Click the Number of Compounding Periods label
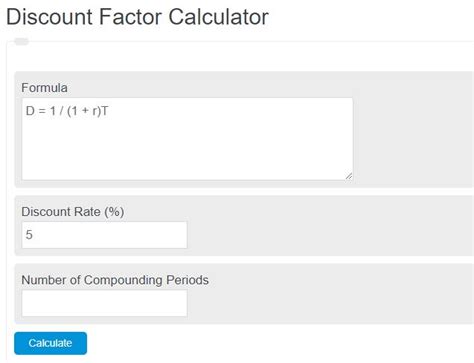Viewport: 474px width, 363px height. (115, 280)
